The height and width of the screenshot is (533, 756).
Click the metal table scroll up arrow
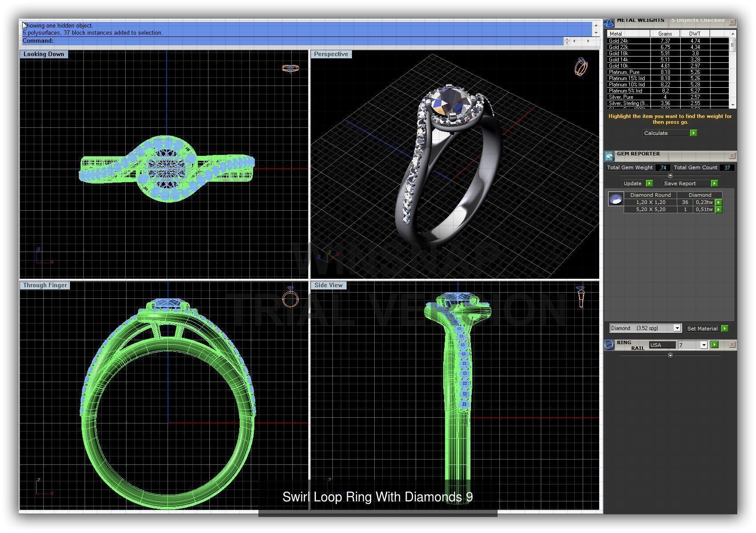[x=732, y=33]
